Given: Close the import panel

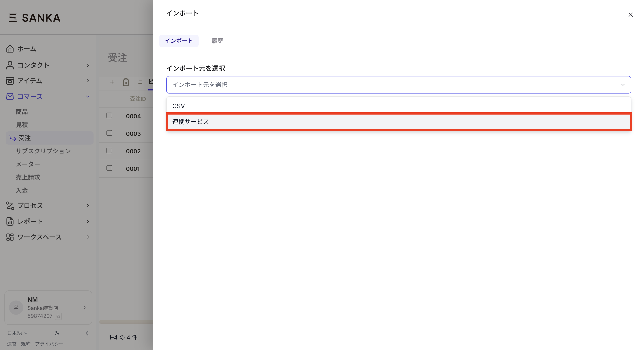Looking at the screenshot, I should pos(630,15).
